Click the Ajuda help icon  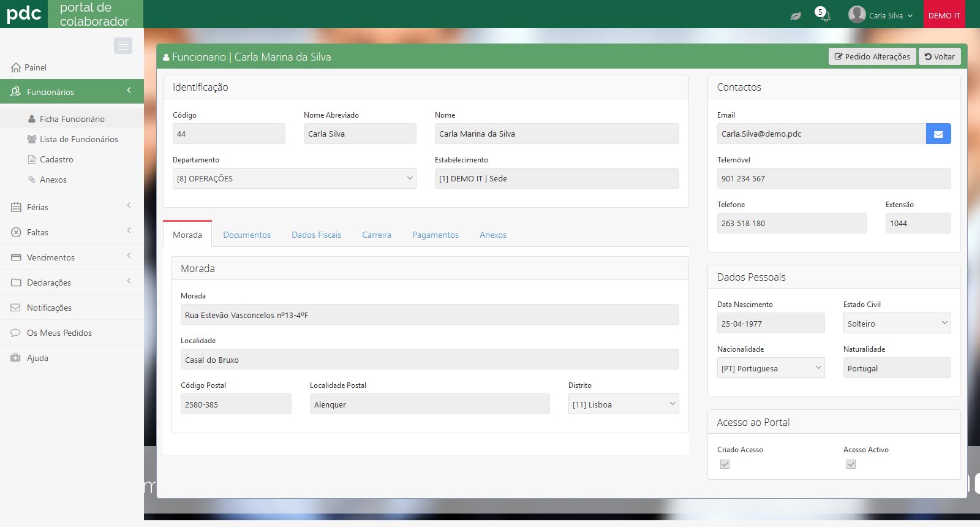16,358
